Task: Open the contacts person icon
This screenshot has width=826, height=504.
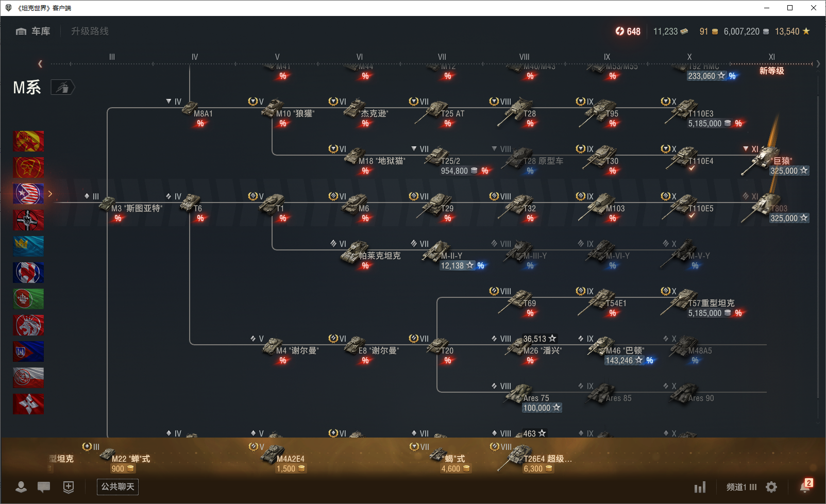Action: pyautogui.click(x=21, y=487)
